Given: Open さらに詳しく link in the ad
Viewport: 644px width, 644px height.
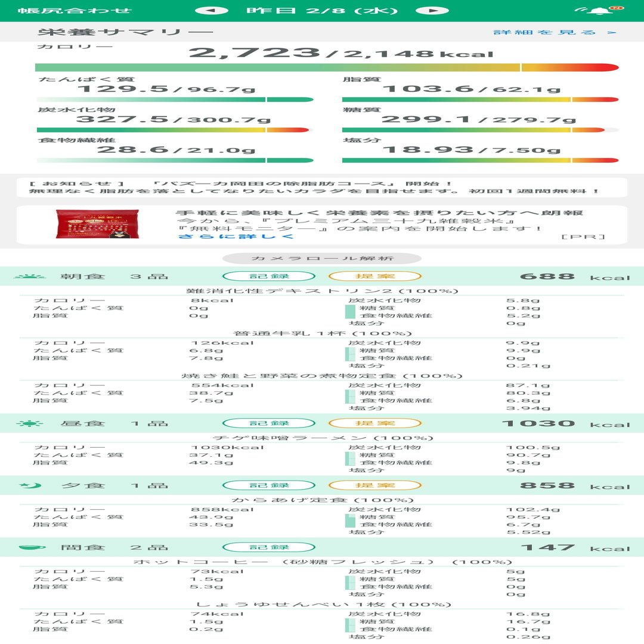Looking at the screenshot, I should pos(236,237).
